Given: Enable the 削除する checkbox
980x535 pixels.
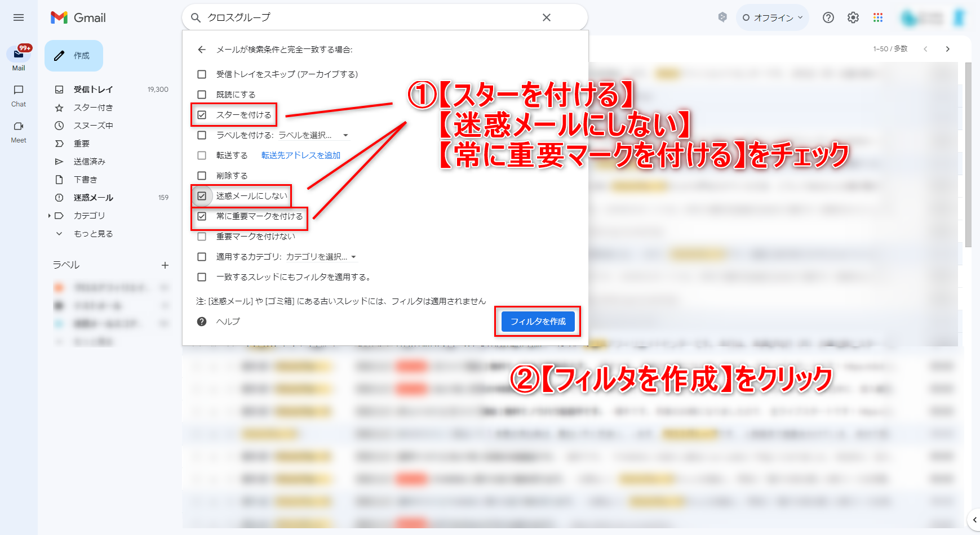Looking at the screenshot, I should pyautogui.click(x=202, y=176).
